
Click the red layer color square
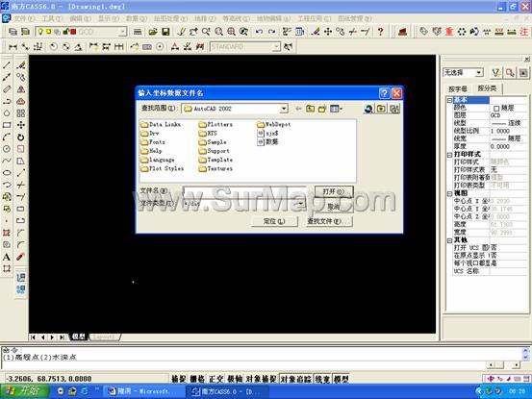point(73,32)
